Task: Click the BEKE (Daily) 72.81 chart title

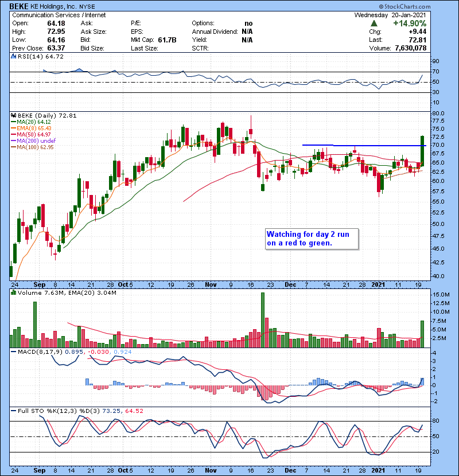Action: coord(47,116)
